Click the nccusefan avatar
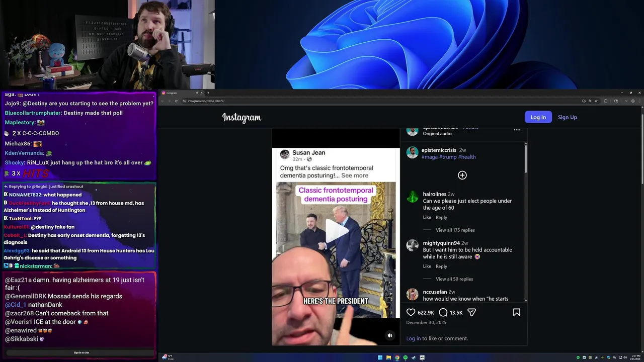The width and height of the screenshot is (644, 362). click(x=413, y=294)
